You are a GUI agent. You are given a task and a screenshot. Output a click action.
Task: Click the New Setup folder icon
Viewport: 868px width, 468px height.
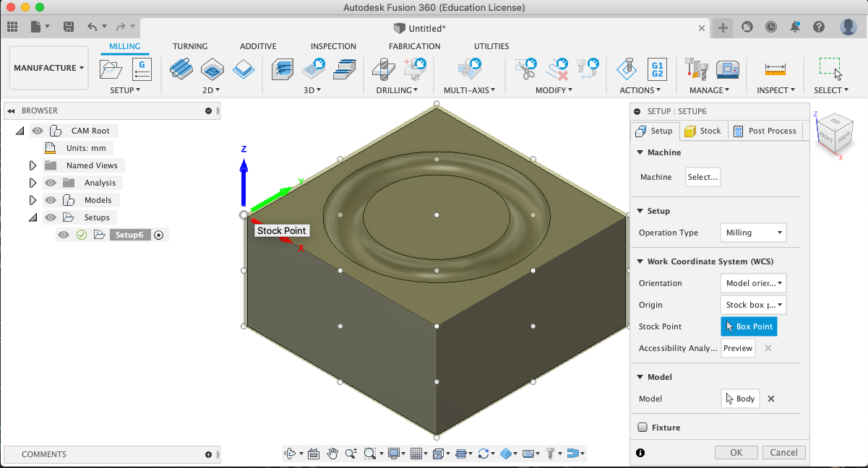pyautogui.click(x=111, y=70)
